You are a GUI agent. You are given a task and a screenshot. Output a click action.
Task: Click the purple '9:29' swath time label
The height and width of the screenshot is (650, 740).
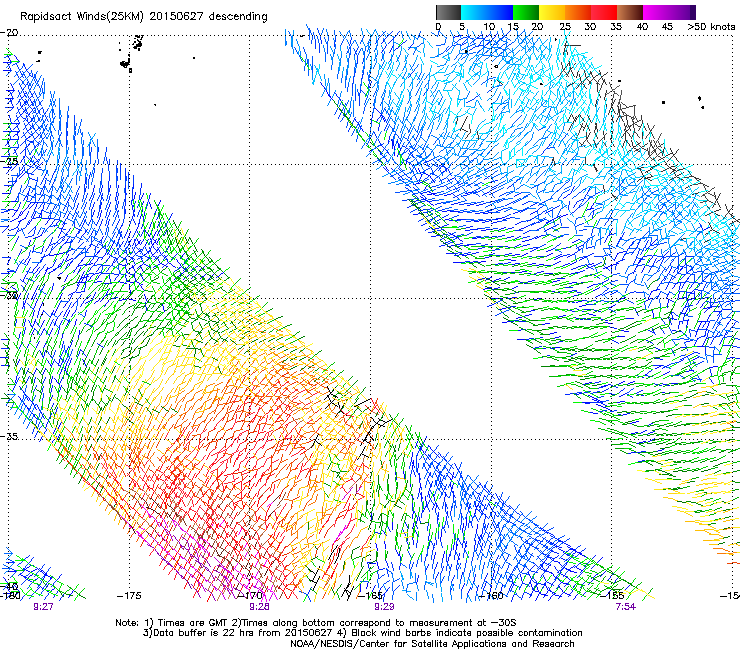(384, 607)
